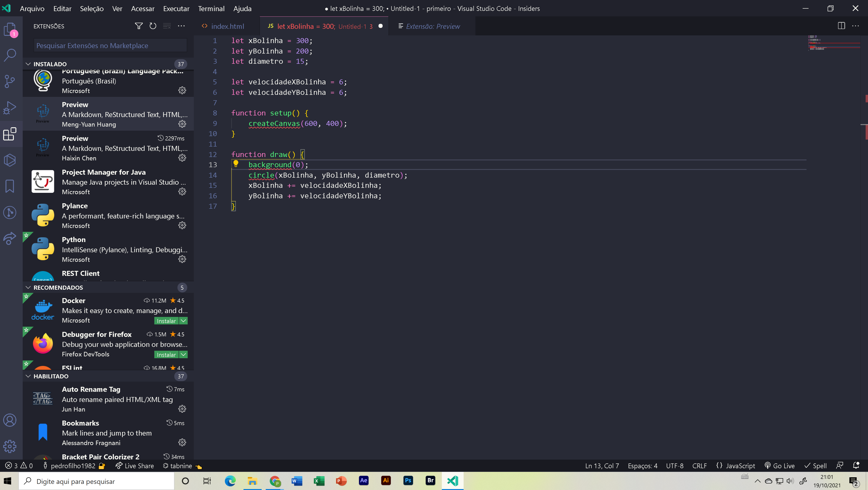Click the feedback icon in status bar

840,466
